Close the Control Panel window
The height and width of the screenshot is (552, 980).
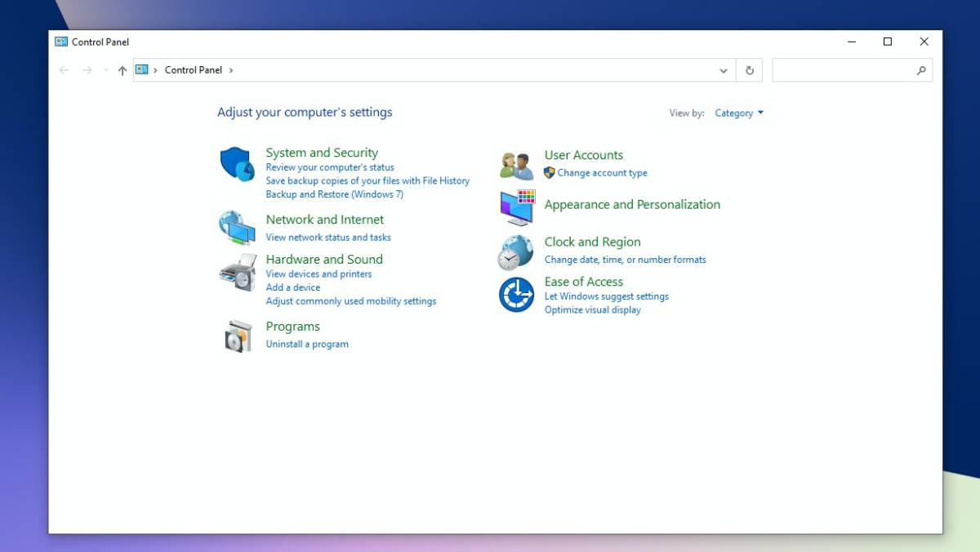[x=924, y=42]
